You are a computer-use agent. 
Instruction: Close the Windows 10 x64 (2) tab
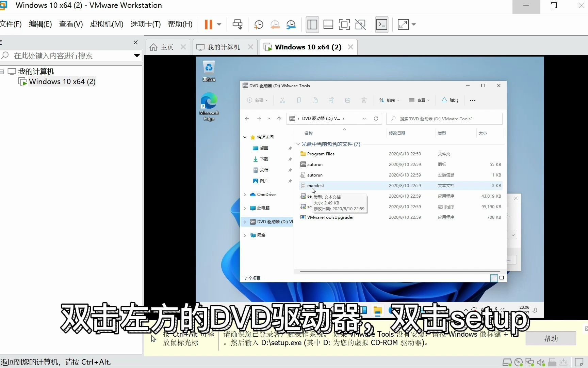[350, 47]
